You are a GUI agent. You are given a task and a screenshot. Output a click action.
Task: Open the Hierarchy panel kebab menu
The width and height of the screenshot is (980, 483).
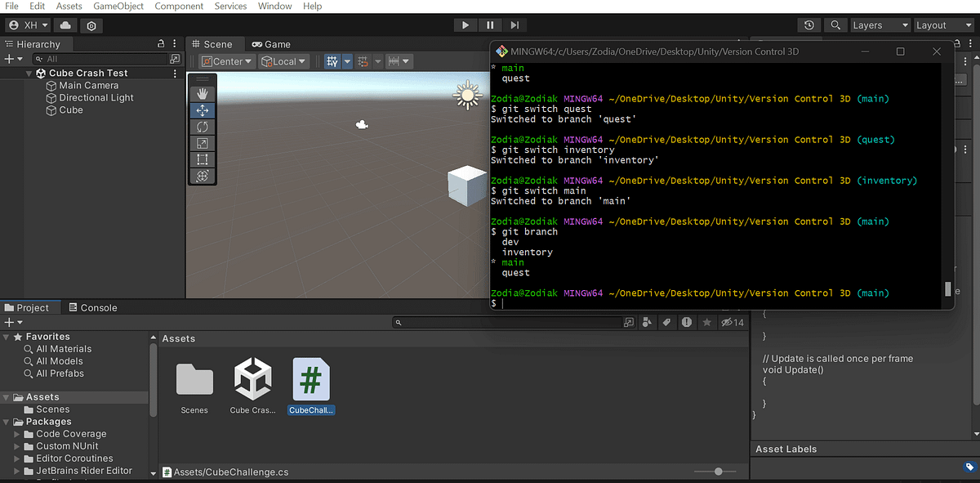click(176, 44)
